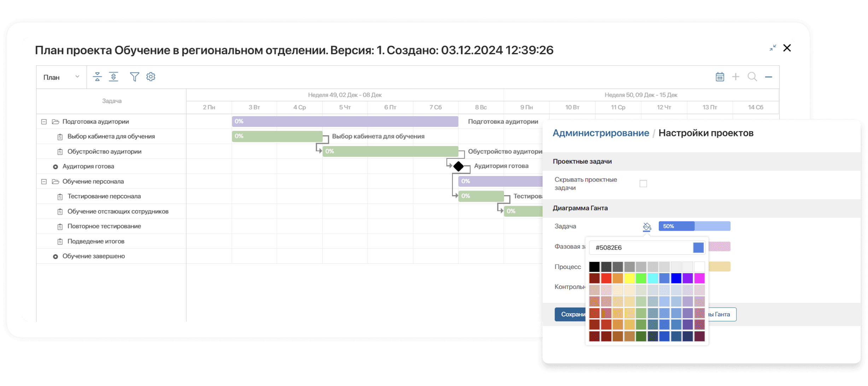Collapse the Обучение персонала group
Image resolution: width=868 pixels, height=386 pixels.
click(x=44, y=181)
